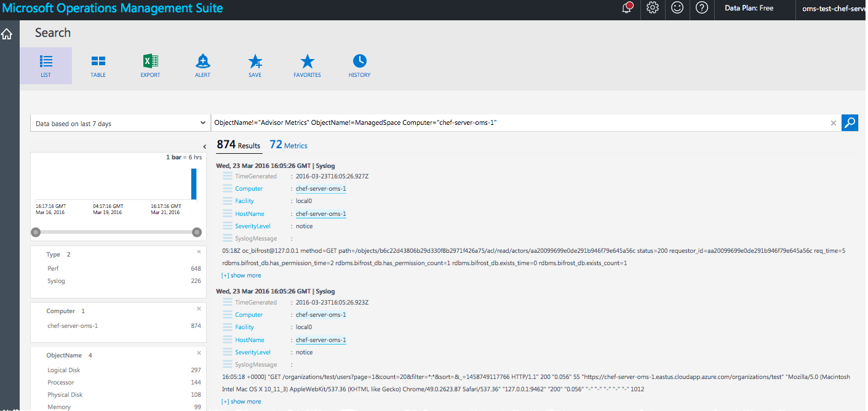The width and height of the screenshot is (868, 411).
Task: Save the current search query
Action: pos(255,65)
